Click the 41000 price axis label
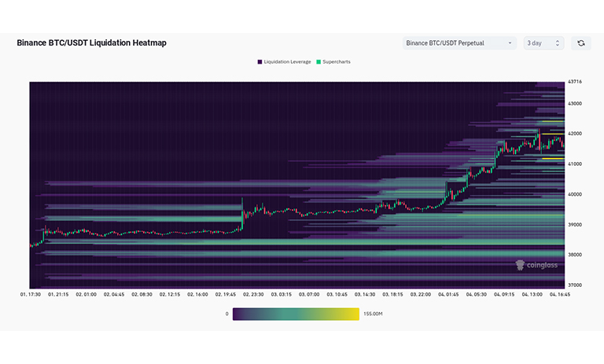Image resolution: width=604 pixels, height=364 pixels. 575,164
